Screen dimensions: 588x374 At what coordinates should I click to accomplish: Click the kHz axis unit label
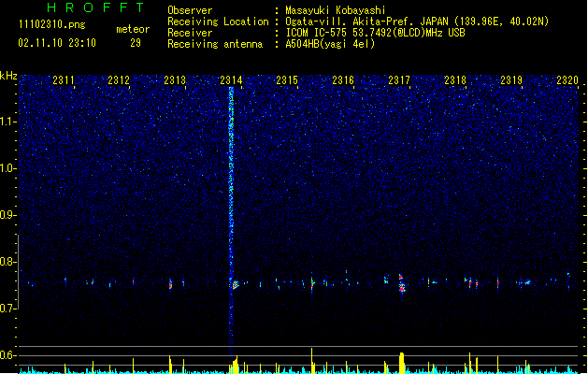tap(8, 76)
